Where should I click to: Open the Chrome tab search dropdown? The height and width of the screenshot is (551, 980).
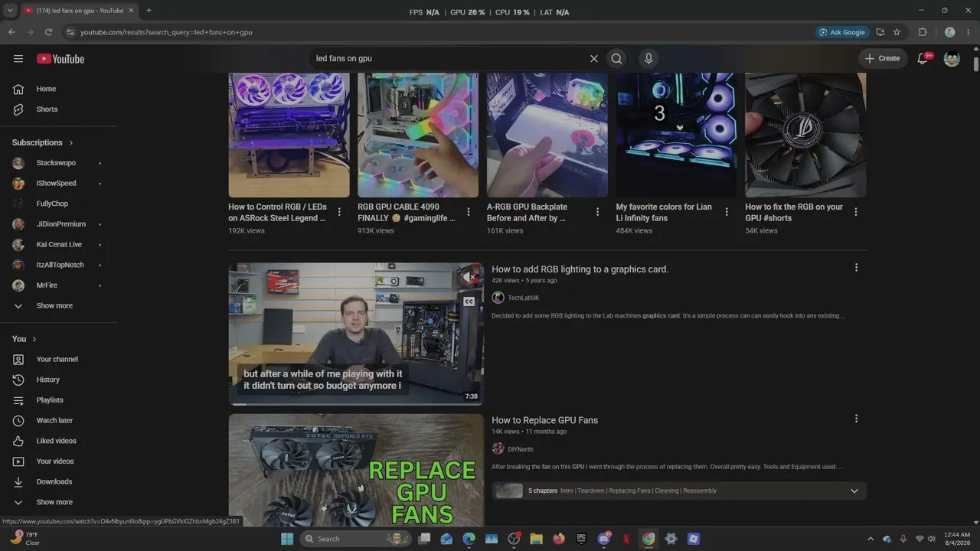pos(10,11)
